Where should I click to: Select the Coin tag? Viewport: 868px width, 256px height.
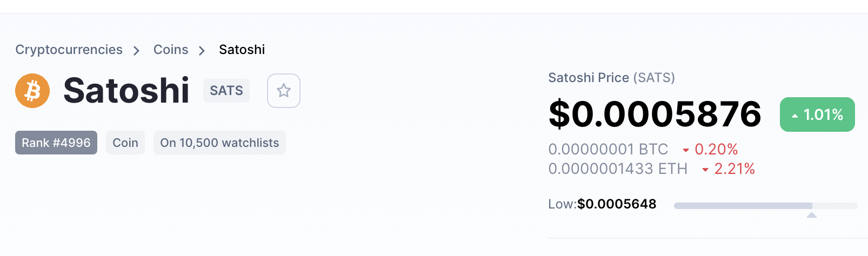pos(125,143)
